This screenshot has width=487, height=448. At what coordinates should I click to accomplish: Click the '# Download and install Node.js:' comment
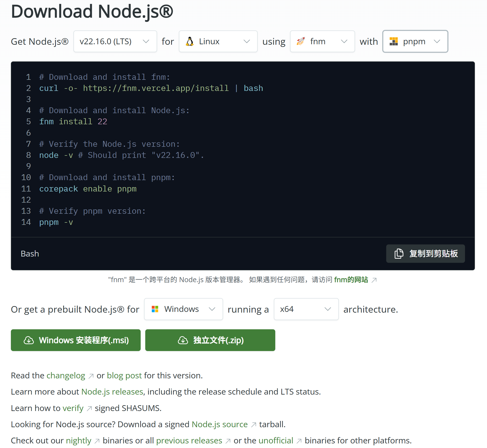click(x=114, y=110)
